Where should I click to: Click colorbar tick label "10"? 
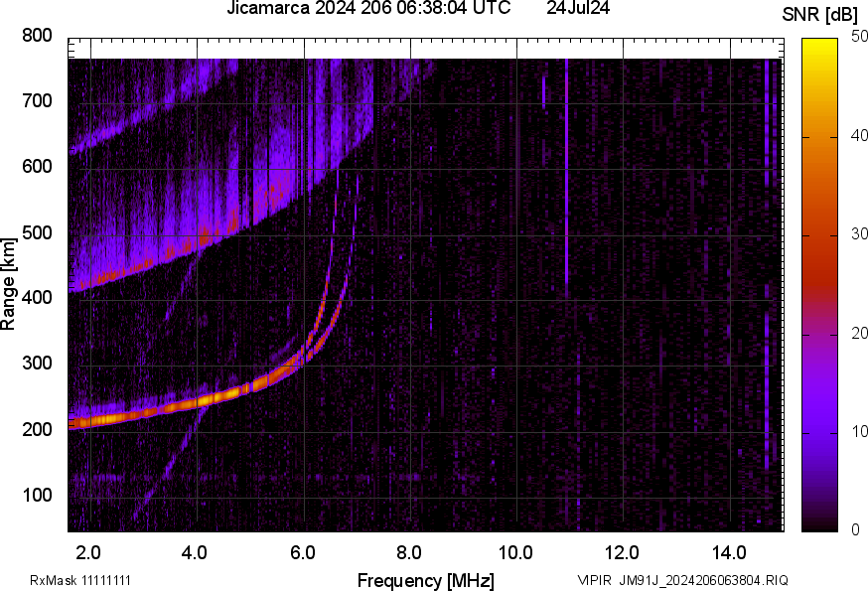[x=860, y=431]
